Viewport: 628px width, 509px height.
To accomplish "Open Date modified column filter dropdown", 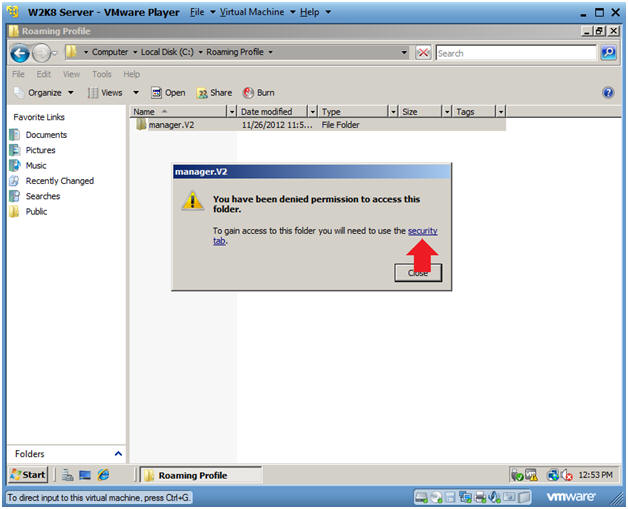I will 312,111.
